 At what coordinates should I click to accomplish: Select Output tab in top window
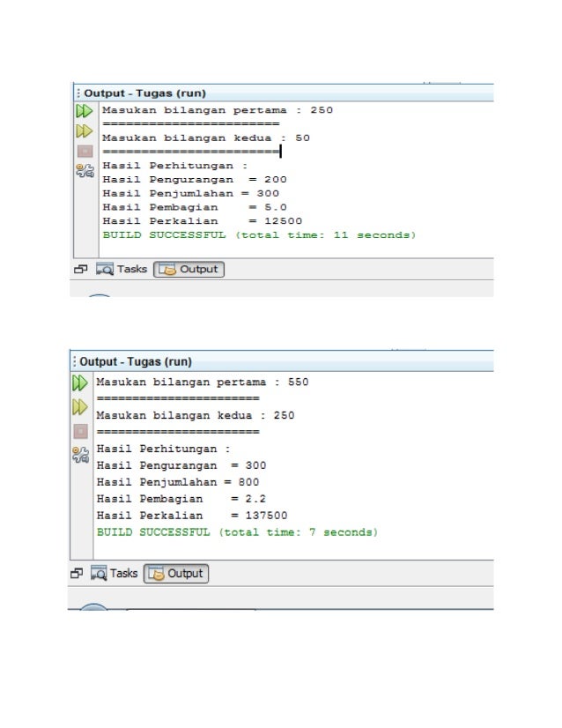click(x=189, y=270)
